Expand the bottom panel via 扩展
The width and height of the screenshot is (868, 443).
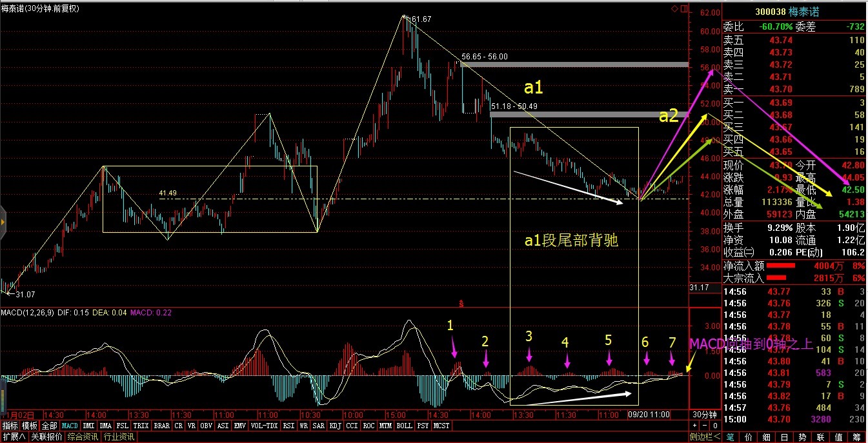pos(14,437)
